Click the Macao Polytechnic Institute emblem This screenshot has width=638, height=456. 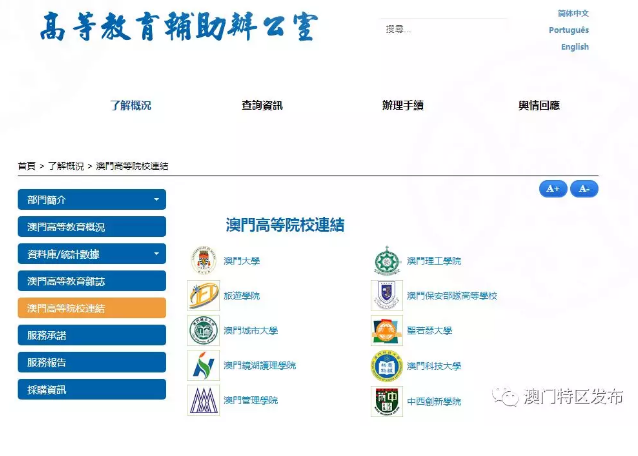tap(387, 260)
